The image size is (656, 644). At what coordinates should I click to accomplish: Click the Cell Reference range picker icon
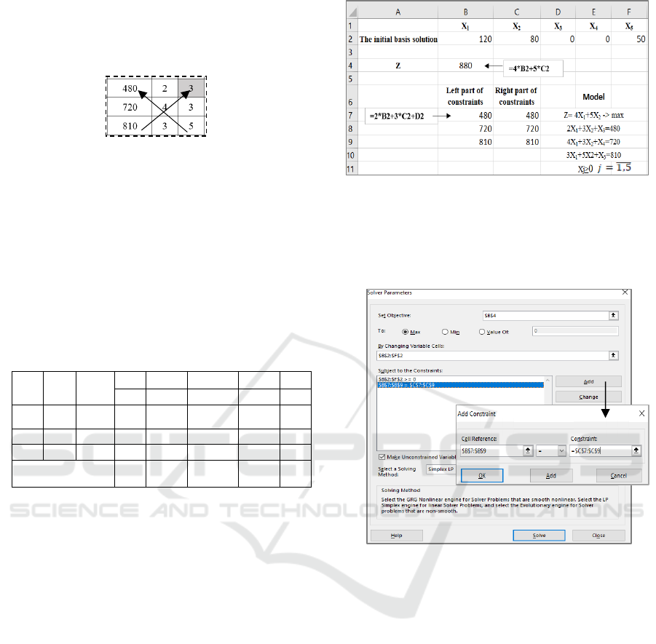point(529,450)
